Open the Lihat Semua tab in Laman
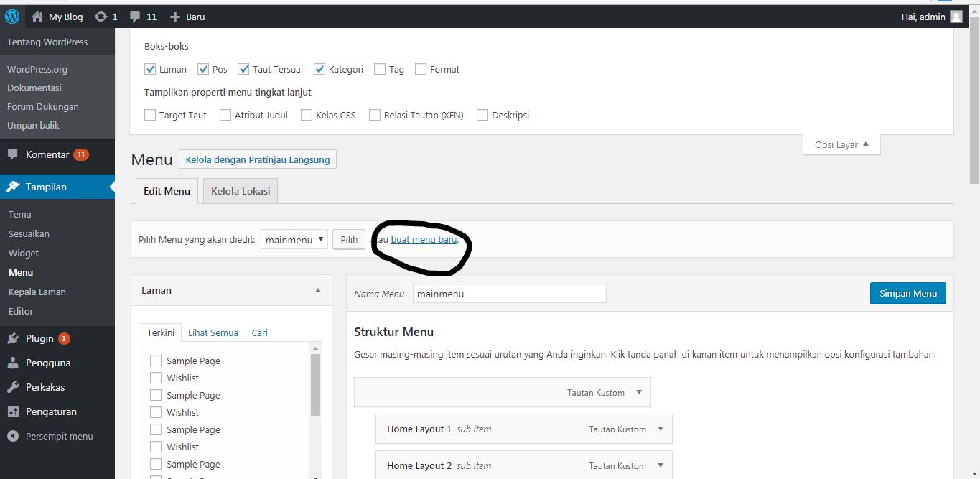980x479 pixels. (x=213, y=332)
